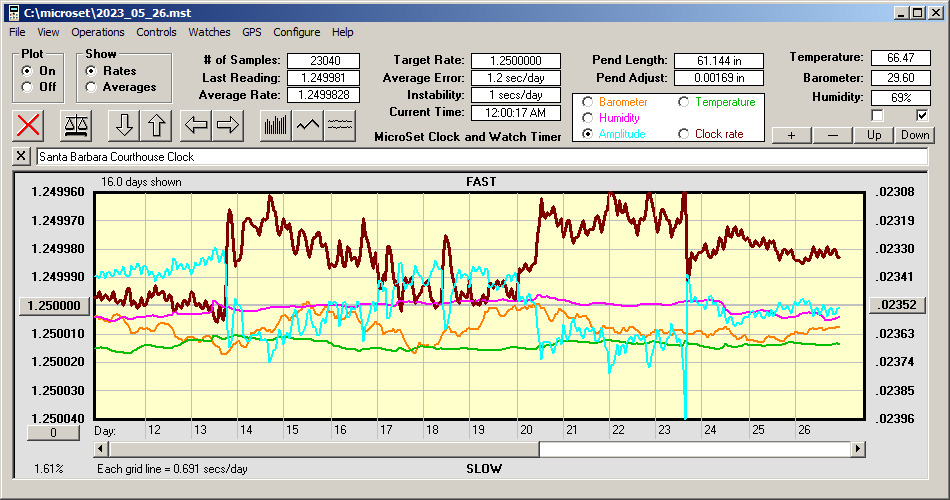Click the balance scale icon button
This screenshot has height=500, width=950.
[x=75, y=125]
